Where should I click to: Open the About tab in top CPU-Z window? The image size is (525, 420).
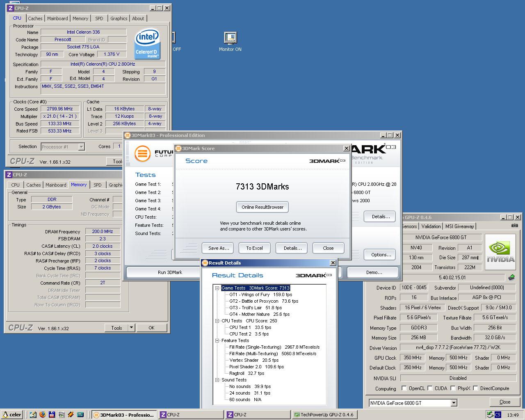coord(138,18)
